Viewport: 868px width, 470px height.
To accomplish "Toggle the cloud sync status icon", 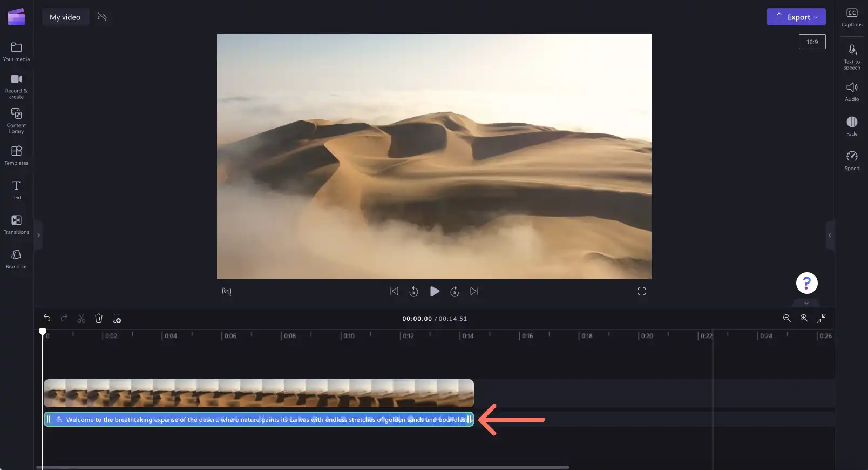I will click(102, 17).
